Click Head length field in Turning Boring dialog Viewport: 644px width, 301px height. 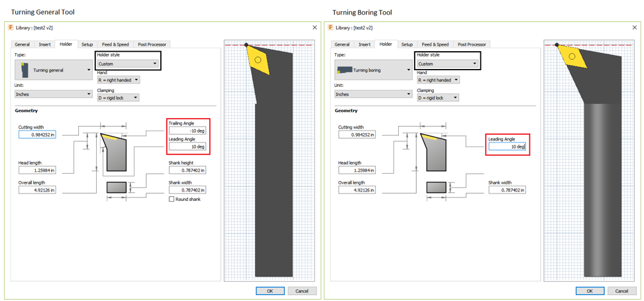tap(357, 170)
